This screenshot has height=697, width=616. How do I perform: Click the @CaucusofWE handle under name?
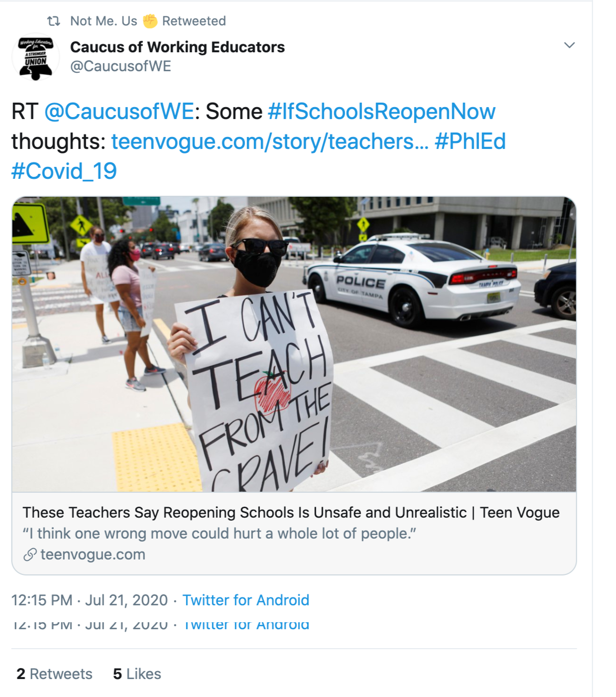point(121,66)
